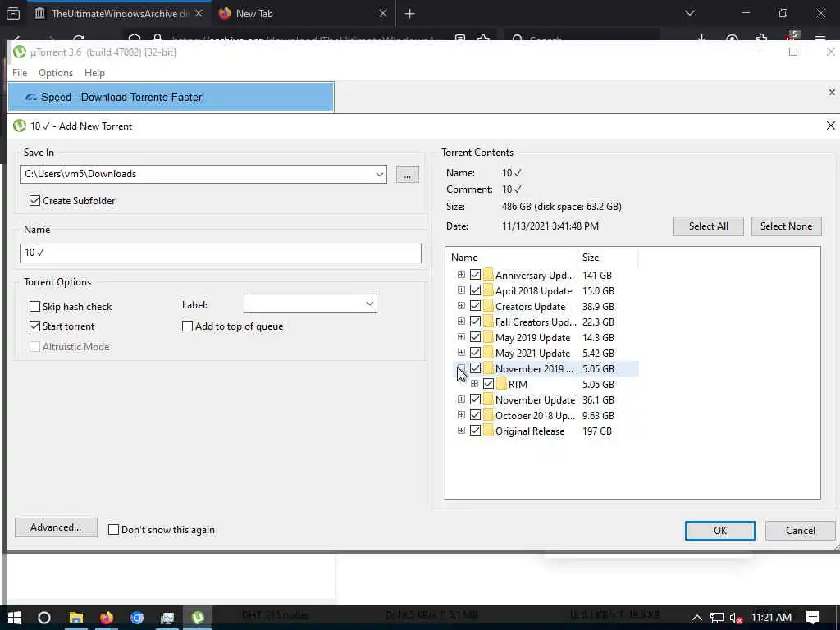Uncheck the April 2018 Update folder
This screenshot has height=630, width=840.
click(x=475, y=290)
